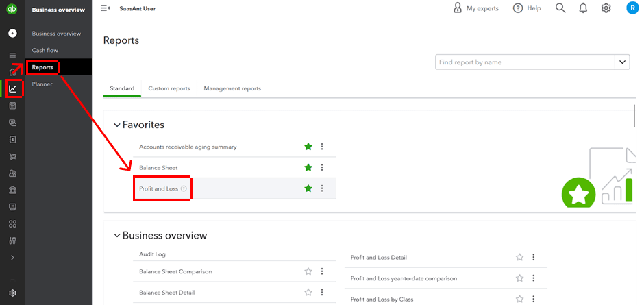The image size is (644, 305).
Task: Open the R user avatar
Action: pos(632,8)
